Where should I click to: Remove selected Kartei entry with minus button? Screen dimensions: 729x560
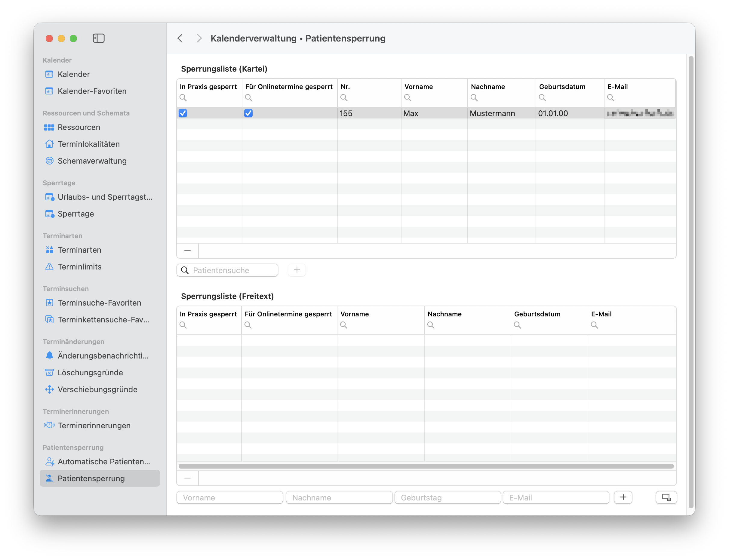pos(187,251)
